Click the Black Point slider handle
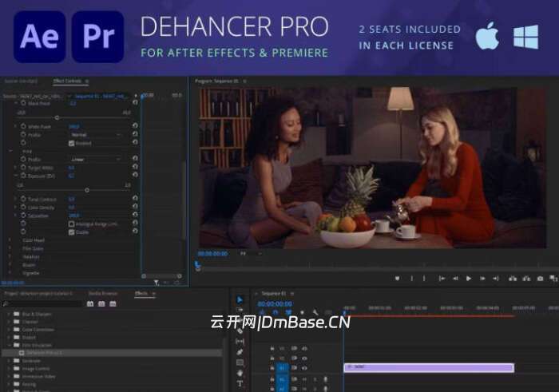Viewport: 559px width, 392px height. (x=57, y=117)
